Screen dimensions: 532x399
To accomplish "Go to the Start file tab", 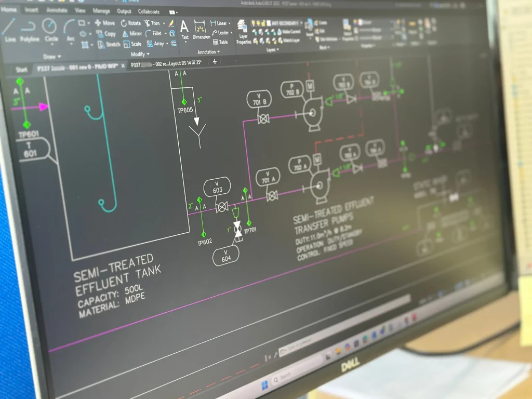I will click(x=21, y=69).
